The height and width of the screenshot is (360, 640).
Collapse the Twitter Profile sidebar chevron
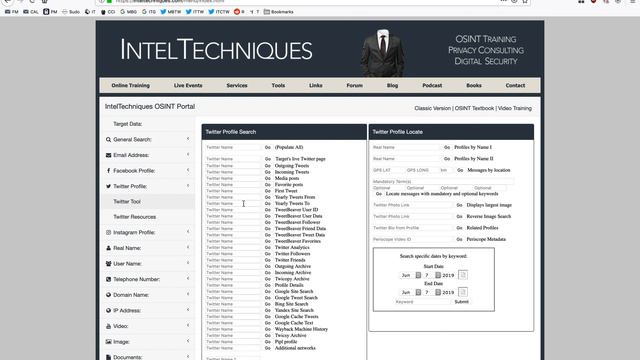click(188, 186)
